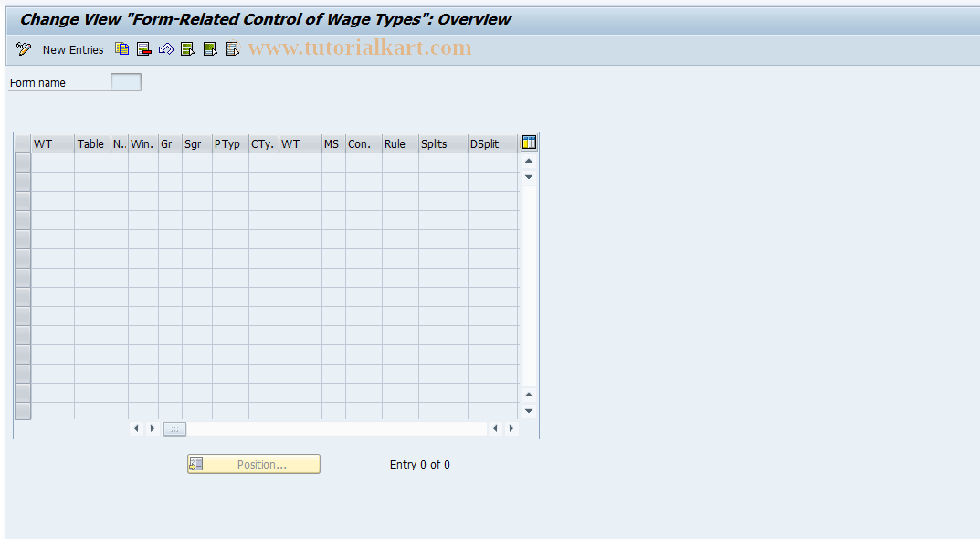The width and height of the screenshot is (980, 539).
Task: Click the leftmost horizontal scroll-left arrow
Action: click(136, 428)
